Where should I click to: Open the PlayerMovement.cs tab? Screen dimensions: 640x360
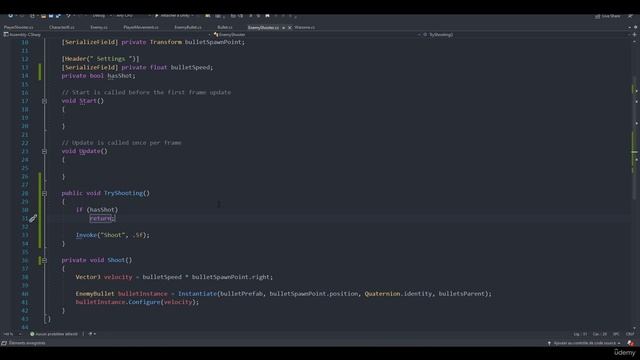point(141,27)
